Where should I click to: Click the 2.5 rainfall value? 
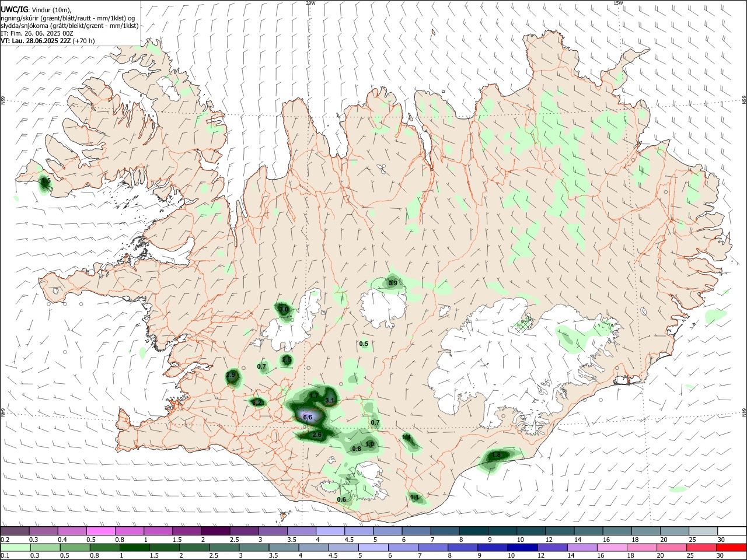click(x=287, y=360)
